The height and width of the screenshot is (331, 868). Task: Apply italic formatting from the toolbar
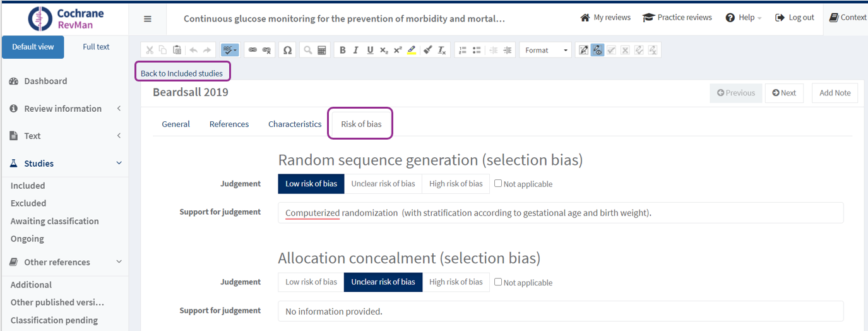356,51
